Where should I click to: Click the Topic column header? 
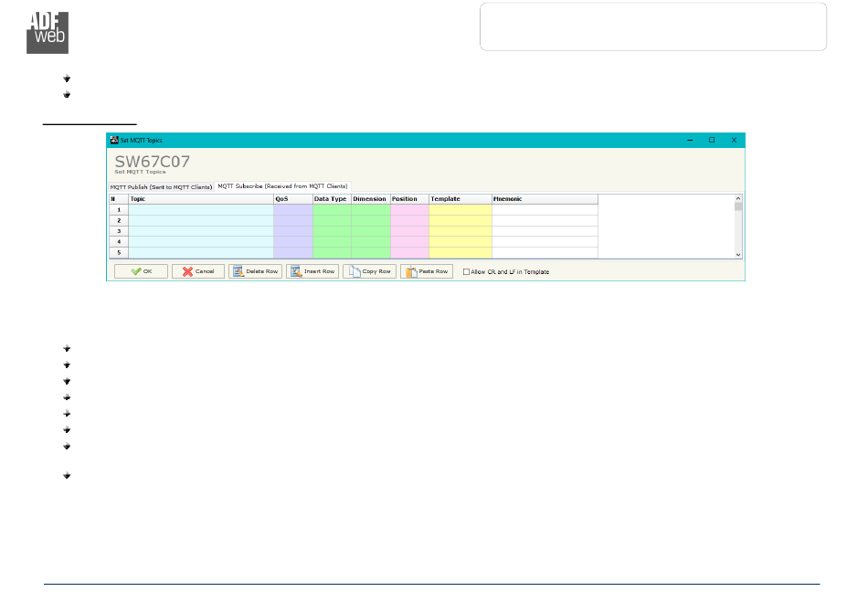coord(201,198)
